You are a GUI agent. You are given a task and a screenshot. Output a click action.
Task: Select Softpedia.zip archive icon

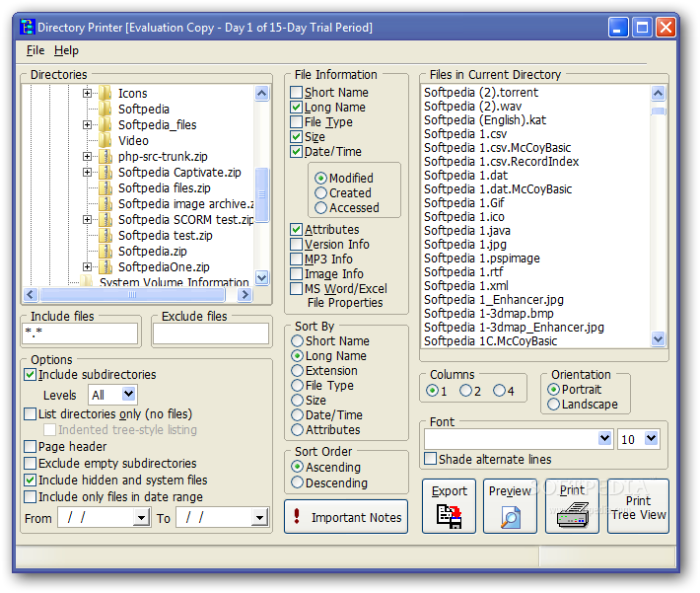pos(105,252)
